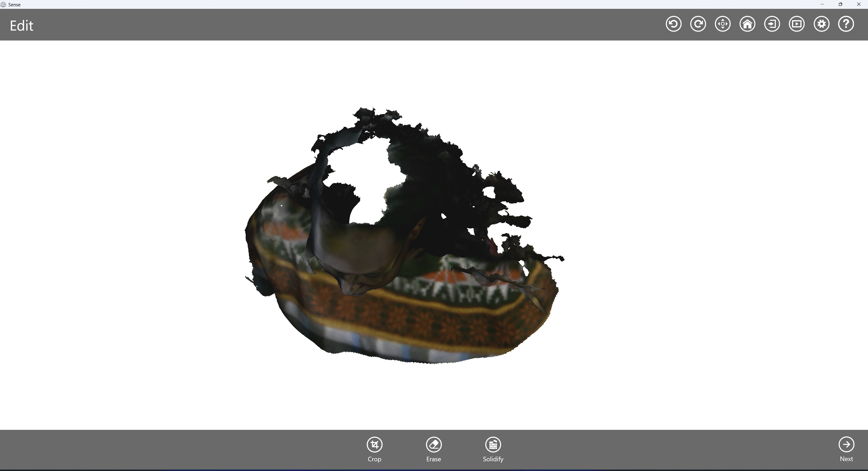Screen dimensions: 868x471
Task: Apply the Solidify tool icon
Action: 493,445
